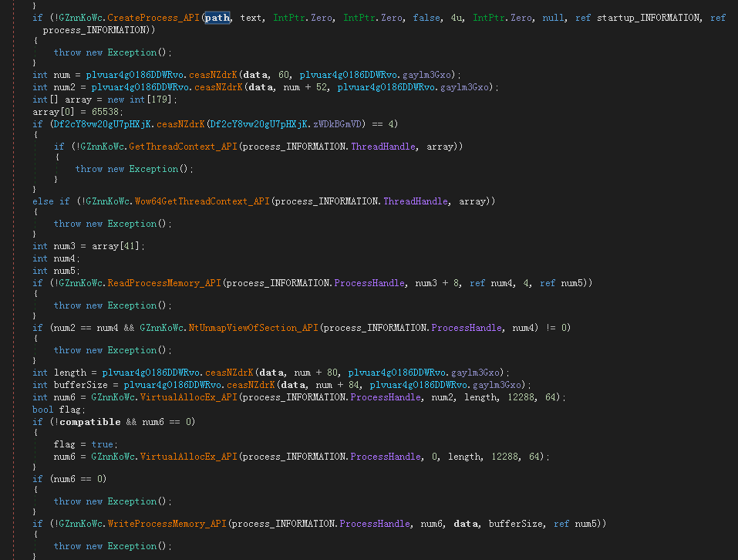Click the array size 179
Image resolution: width=738 pixels, height=560 pixels.
click(159, 100)
